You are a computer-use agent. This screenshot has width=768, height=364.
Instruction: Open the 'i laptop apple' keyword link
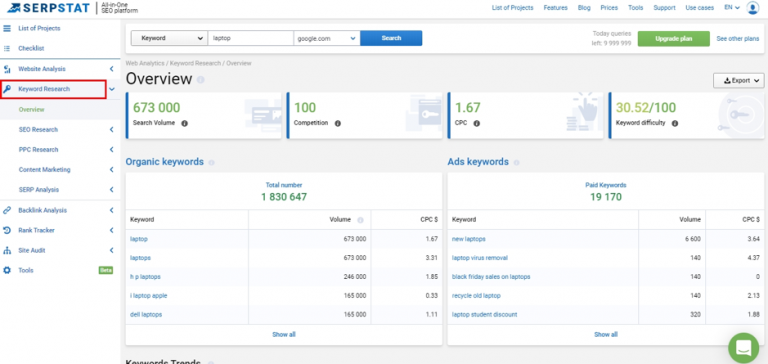149,296
